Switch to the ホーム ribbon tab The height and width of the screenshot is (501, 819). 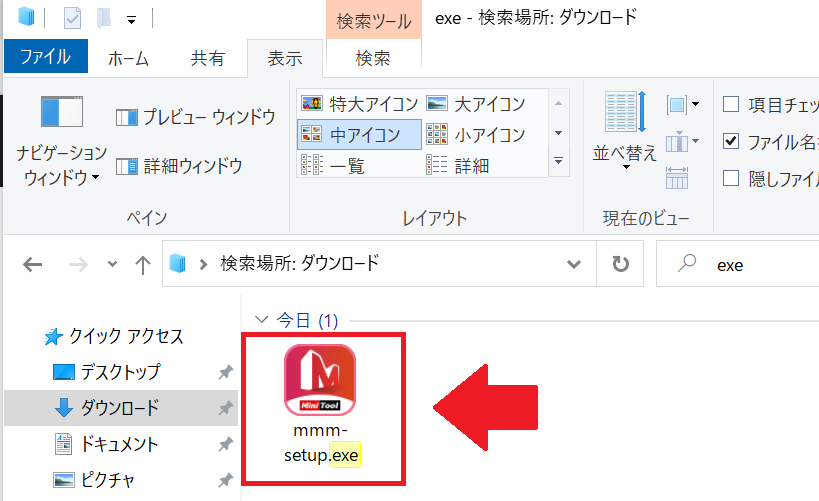pyautogui.click(x=128, y=58)
